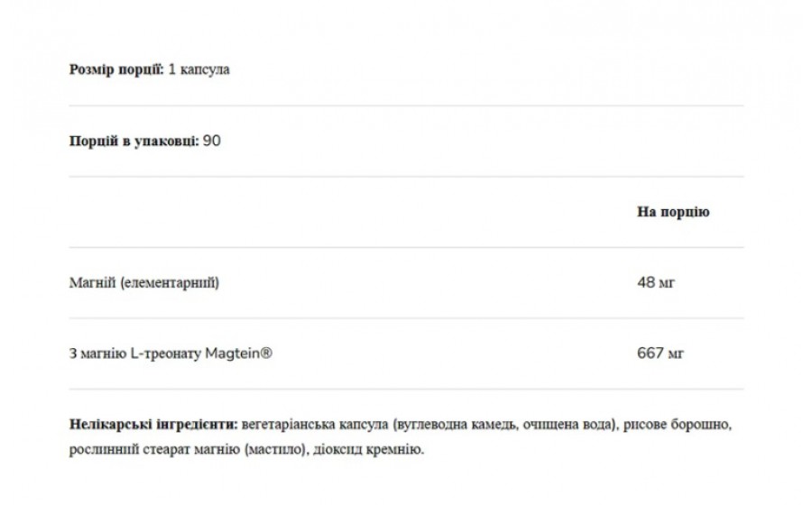This screenshot has height=505, width=812.
Task: Click the "Розмір порції" bold label
Action: (116, 69)
